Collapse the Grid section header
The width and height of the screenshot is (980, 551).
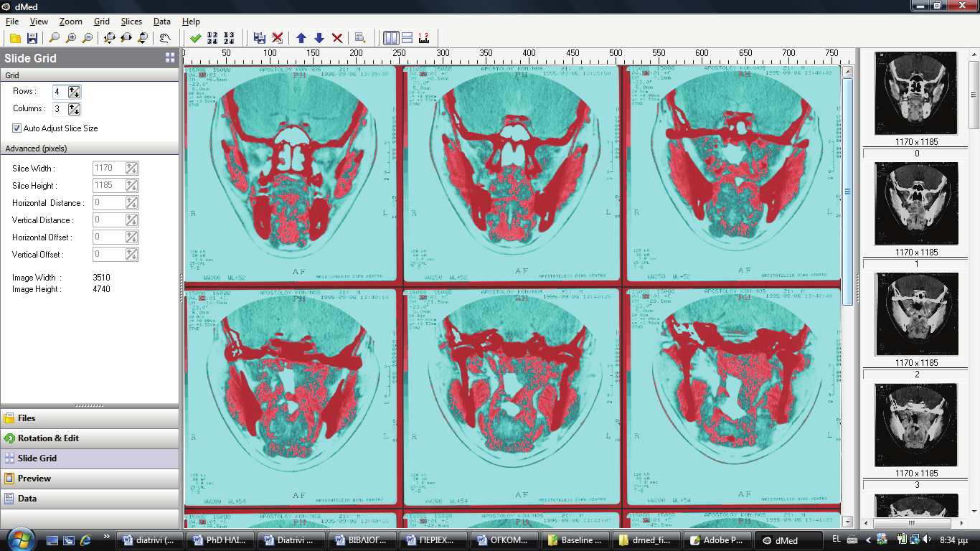pyautogui.click(x=90, y=75)
